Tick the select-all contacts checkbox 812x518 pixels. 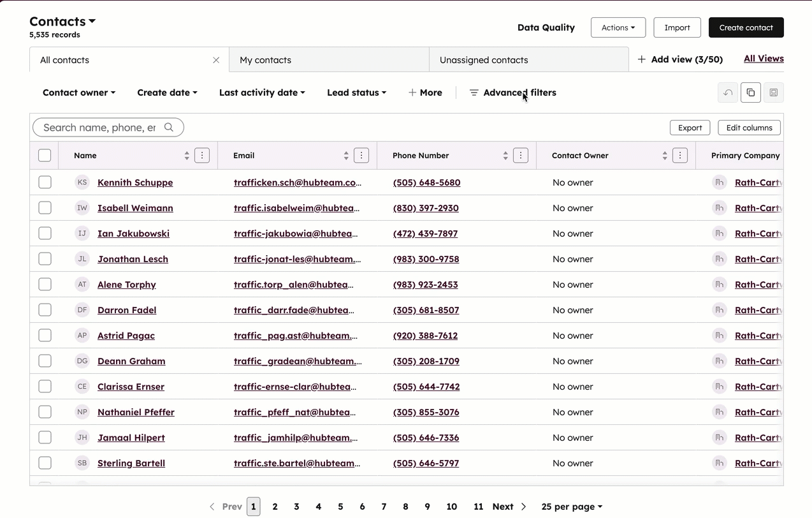point(45,156)
